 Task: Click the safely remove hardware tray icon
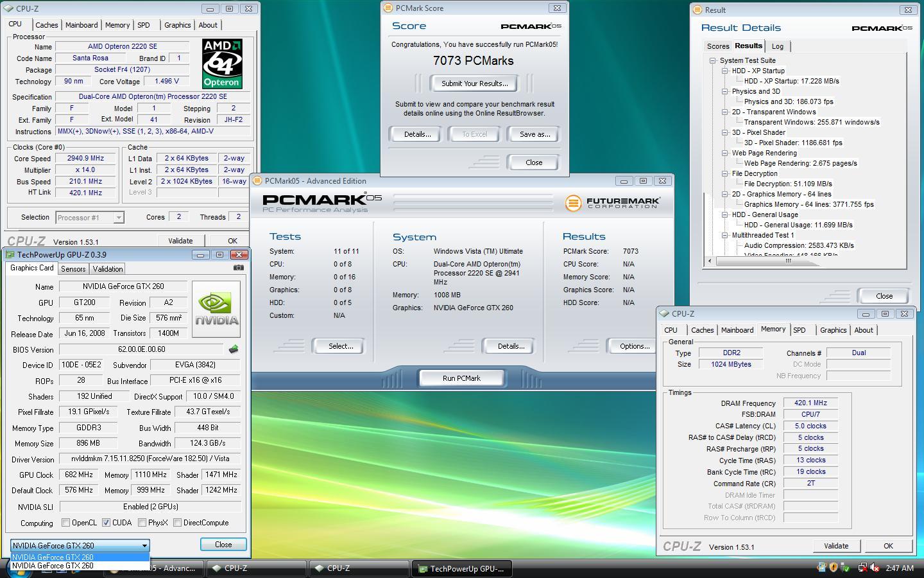(846, 568)
